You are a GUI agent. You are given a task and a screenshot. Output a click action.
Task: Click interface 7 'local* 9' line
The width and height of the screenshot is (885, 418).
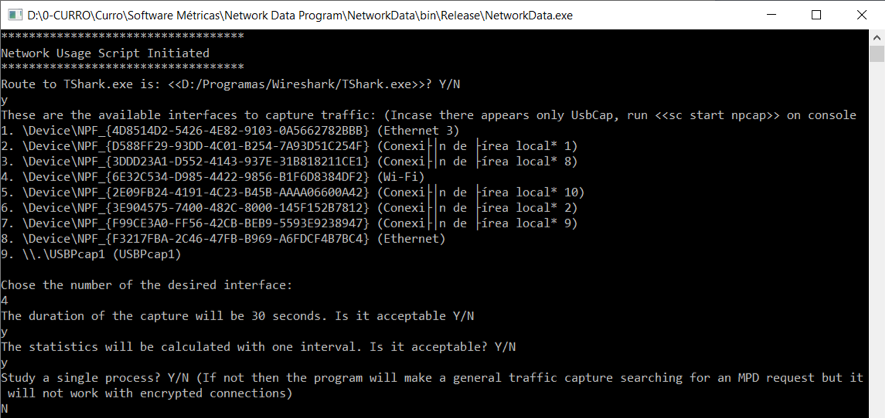pyautogui.click(x=289, y=223)
